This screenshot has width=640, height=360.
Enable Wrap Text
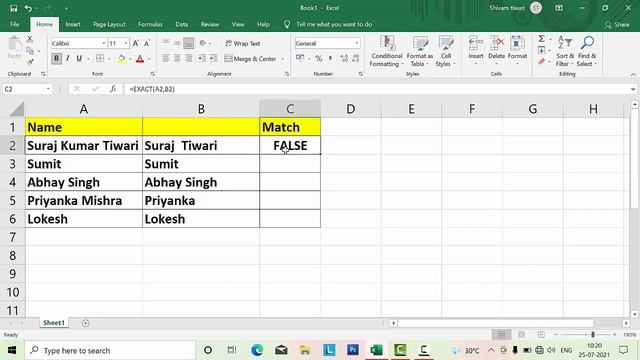243,43
